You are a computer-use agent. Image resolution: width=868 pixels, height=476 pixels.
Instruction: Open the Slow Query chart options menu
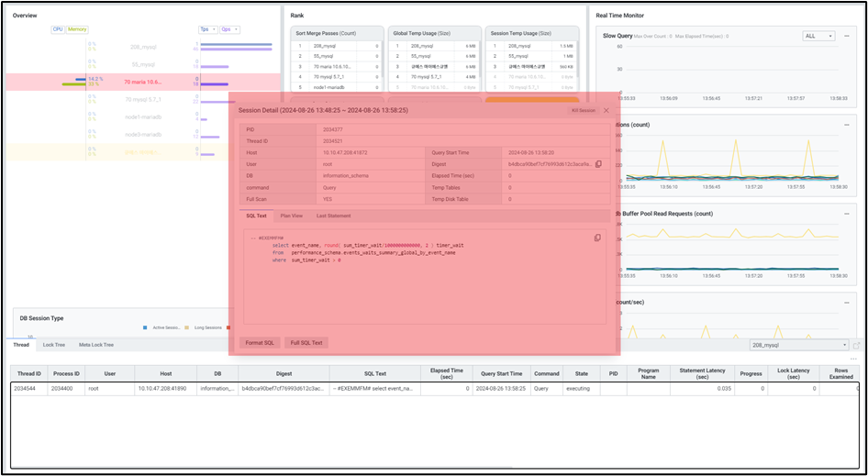(846, 37)
